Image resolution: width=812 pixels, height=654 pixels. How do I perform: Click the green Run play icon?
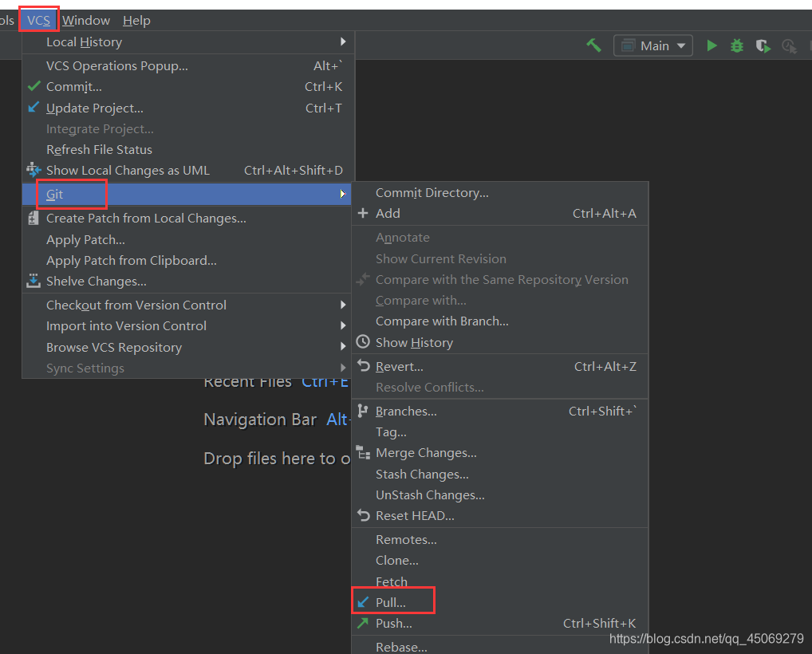(712, 45)
